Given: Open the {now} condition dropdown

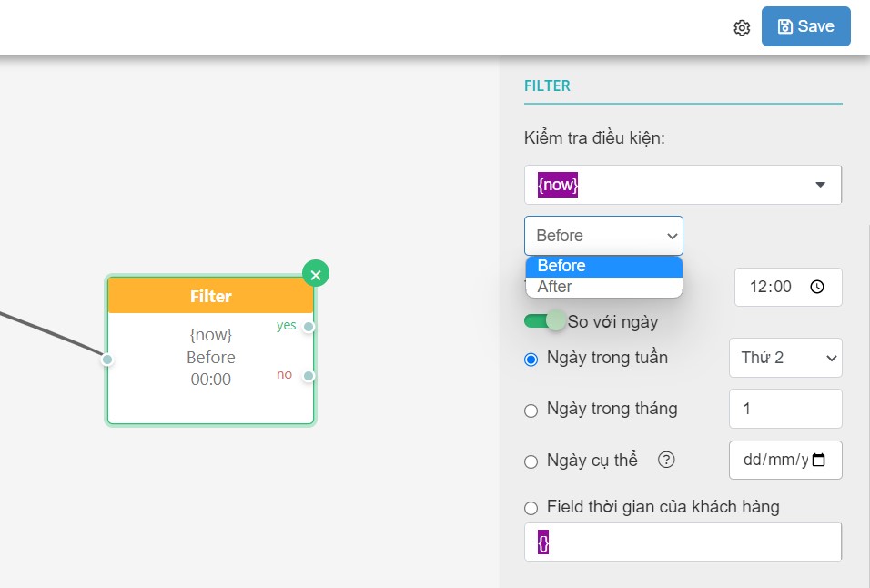Looking at the screenshot, I should click(x=683, y=185).
